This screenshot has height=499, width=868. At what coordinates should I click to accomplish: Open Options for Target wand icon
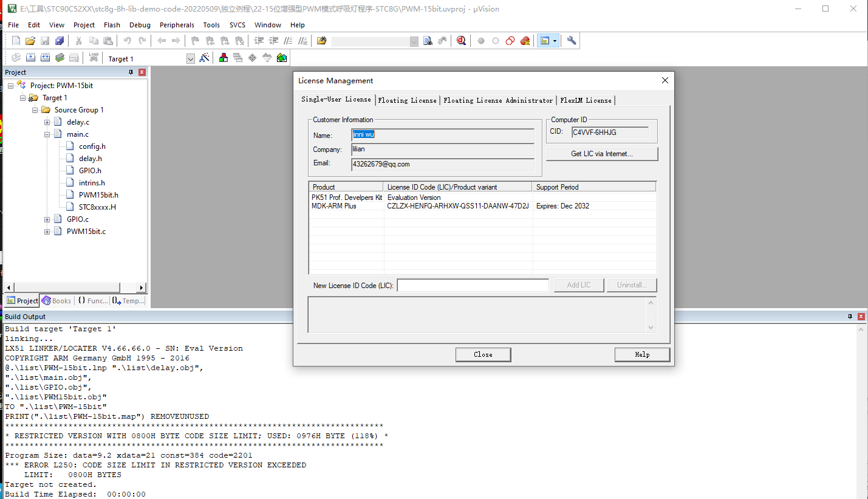point(205,58)
